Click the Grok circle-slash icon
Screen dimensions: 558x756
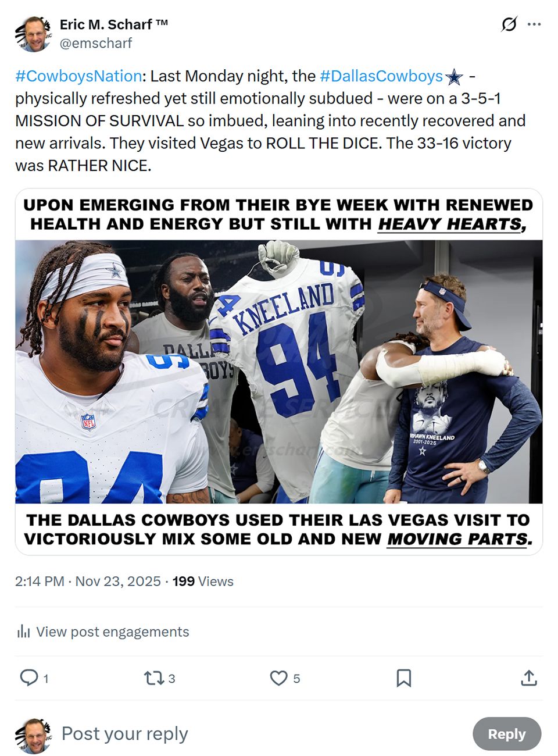509,24
